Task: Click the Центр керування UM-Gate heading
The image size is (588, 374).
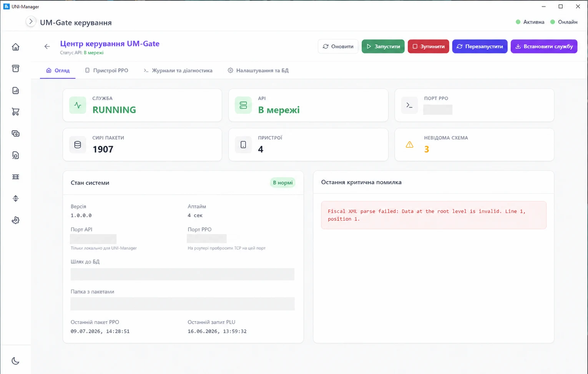Action: coord(110,43)
